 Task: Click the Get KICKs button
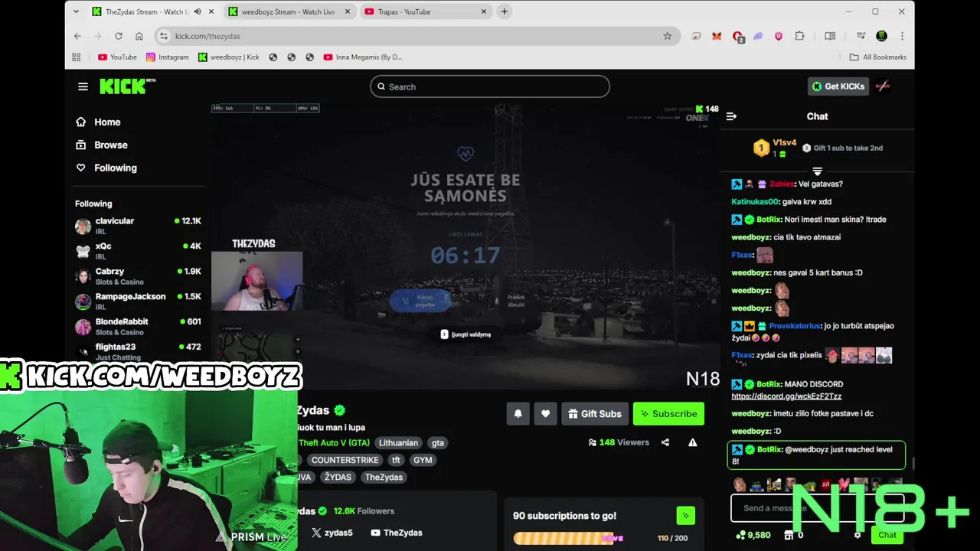[x=838, y=86]
